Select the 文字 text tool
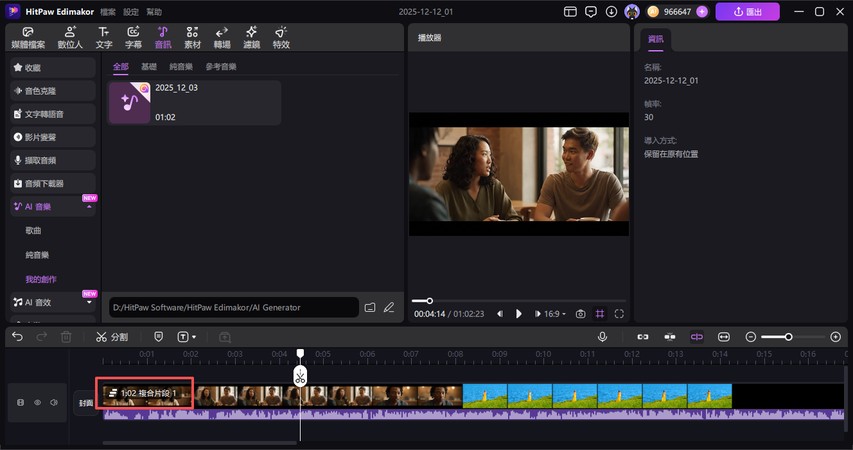The width and height of the screenshot is (853, 450). [103, 38]
